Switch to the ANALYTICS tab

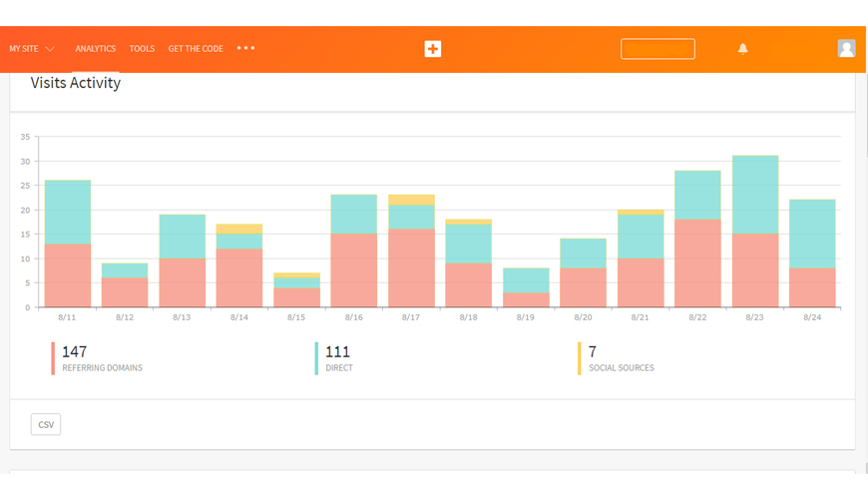[96, 49]
